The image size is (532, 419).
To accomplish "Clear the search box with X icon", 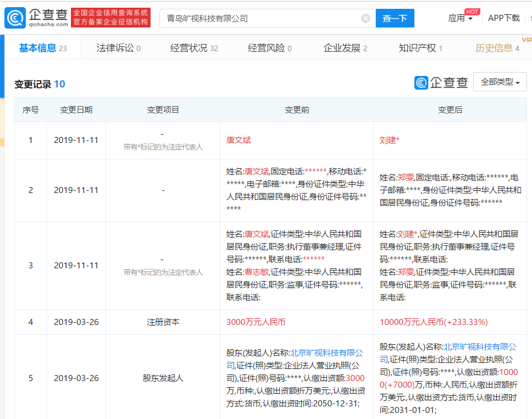I will tap(365, 18).
